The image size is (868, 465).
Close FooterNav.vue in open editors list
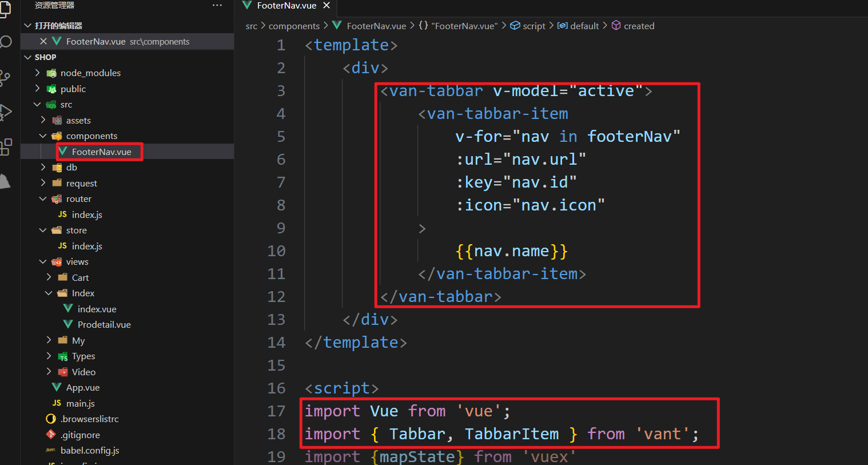pos(43,41)
